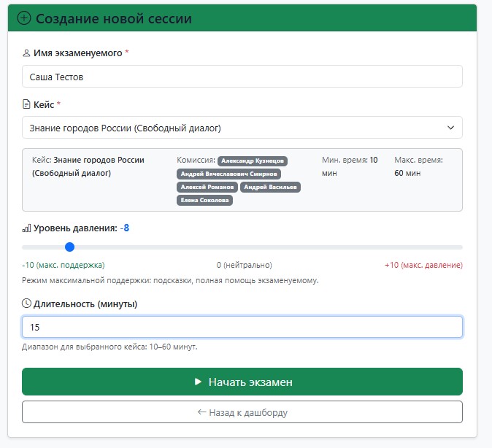Click the Андрей Вячеславович Смирнов badge
Image resolution: width=492 pixels, height=448 pixels.
[x=228, y=174]
